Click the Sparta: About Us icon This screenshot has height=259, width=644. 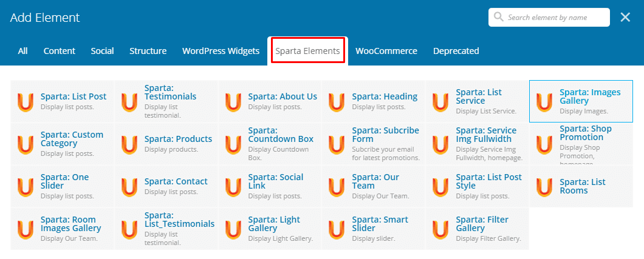pyautogui.click(x=233, y=101)
